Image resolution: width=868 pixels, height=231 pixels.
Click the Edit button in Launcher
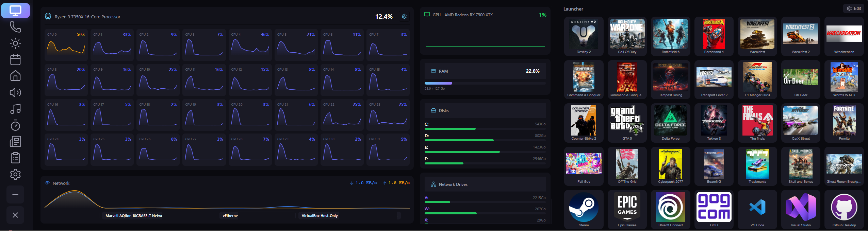tap(854, 8)
